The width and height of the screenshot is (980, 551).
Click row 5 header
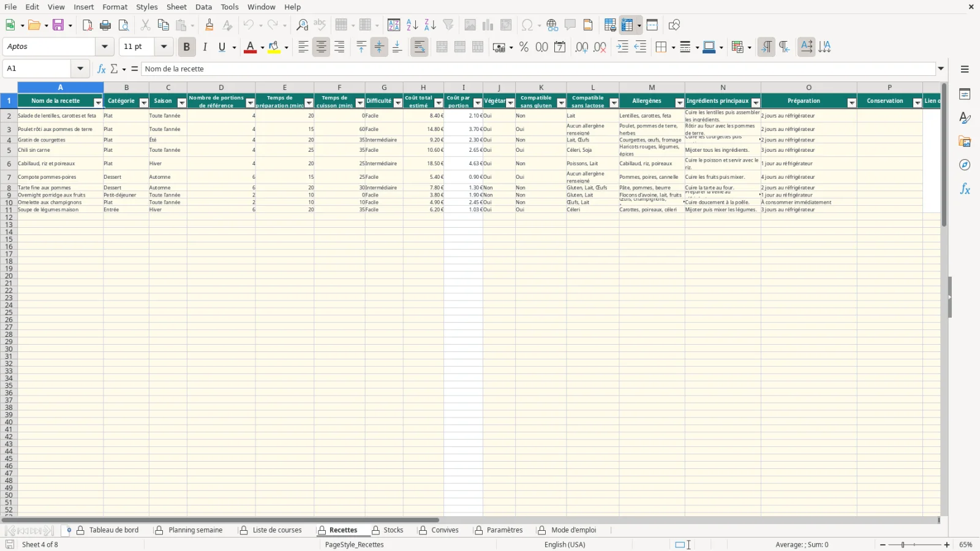[9, 150]
